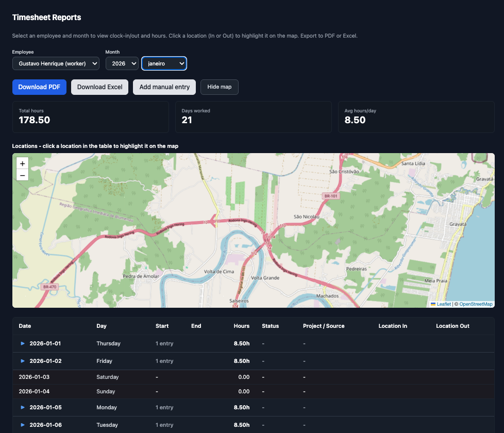Zoom out on the map
The width and height of the screenshot is (504, 433).
pyautogui.click(x=22, y=175)
